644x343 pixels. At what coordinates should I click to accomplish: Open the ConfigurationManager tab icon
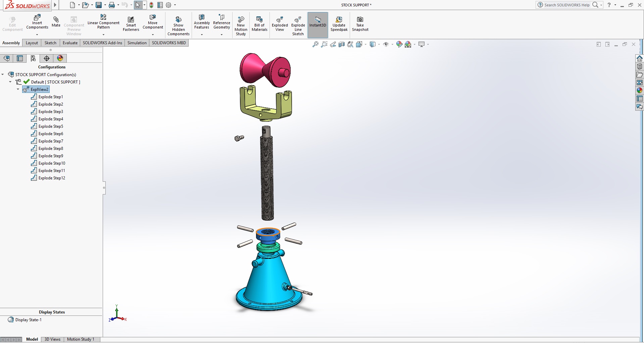coord(33,58)
